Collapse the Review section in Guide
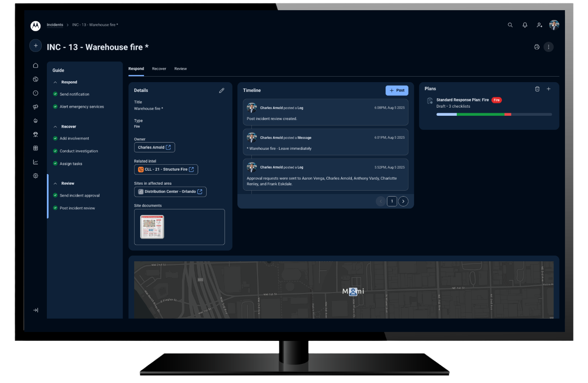This screenshot has height=383, width=588. (55, 184)
